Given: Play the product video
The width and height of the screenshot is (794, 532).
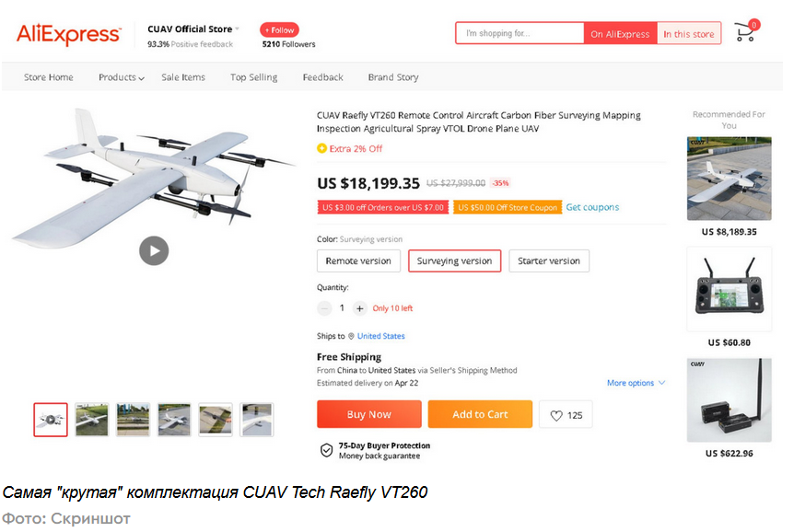Looking at the screenshot, I should tap(154, 250).
